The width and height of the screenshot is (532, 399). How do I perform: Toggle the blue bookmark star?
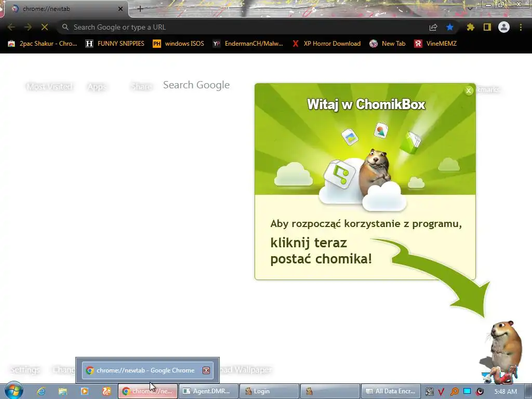tap(449, 27)
